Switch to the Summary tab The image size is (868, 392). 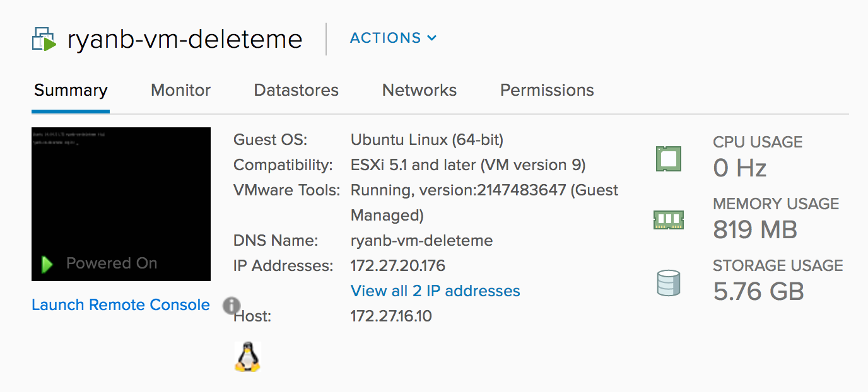[71, 91]
